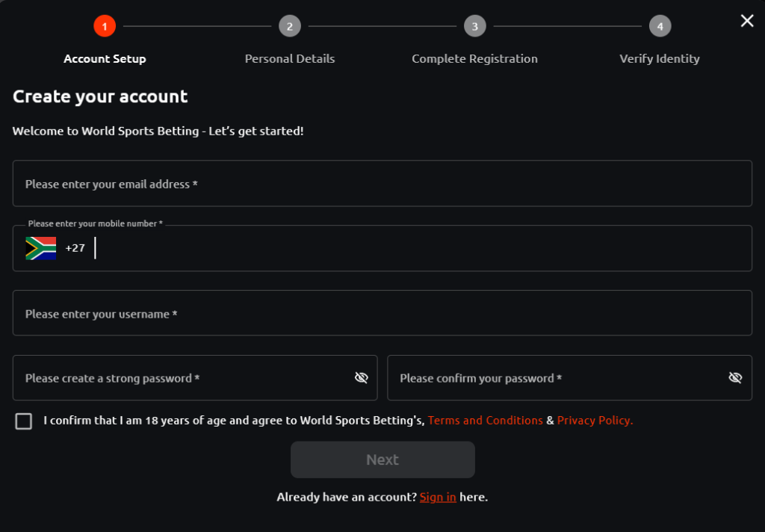Close the registration dialog with the X icon

click(746, 20)
